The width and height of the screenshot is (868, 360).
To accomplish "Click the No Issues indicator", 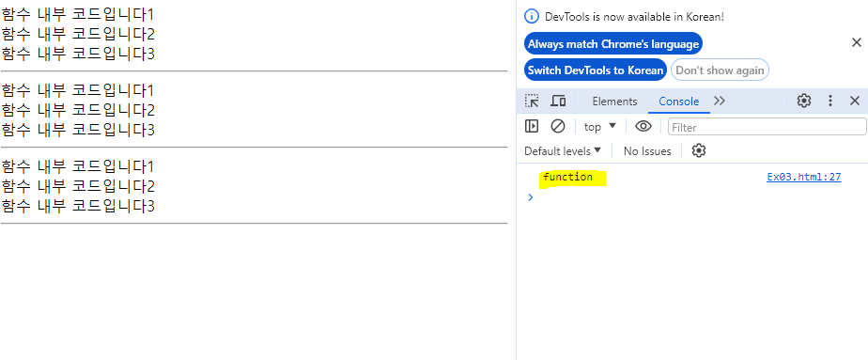I will point(647,150).
